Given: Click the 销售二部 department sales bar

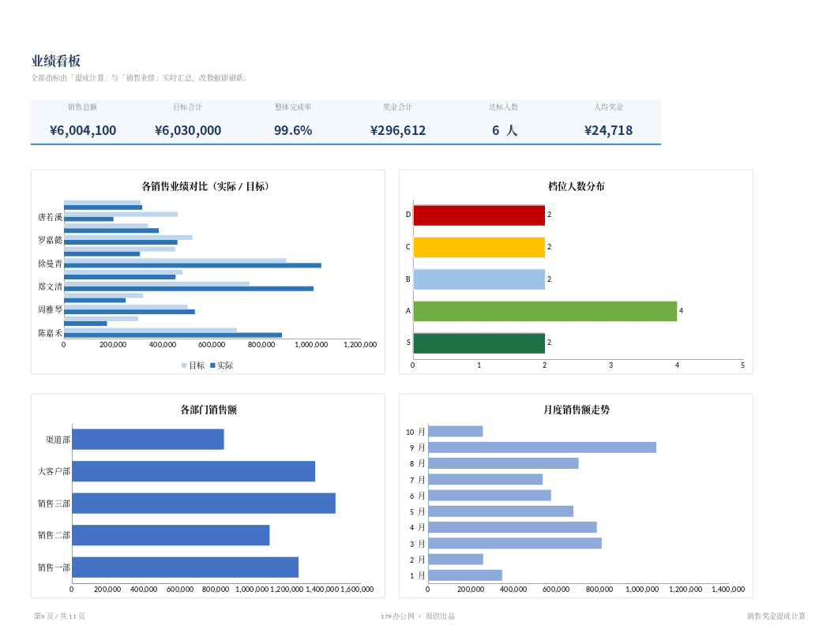Looking at the screenshot, I should pyautogui.click(x=171, y=535).
